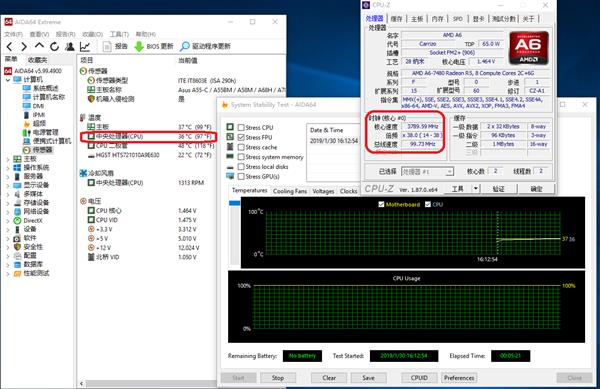Enable the Stress CPU checkbox
Image resolution: width=600 pixels, height=389 pixels.
(241, 127)
